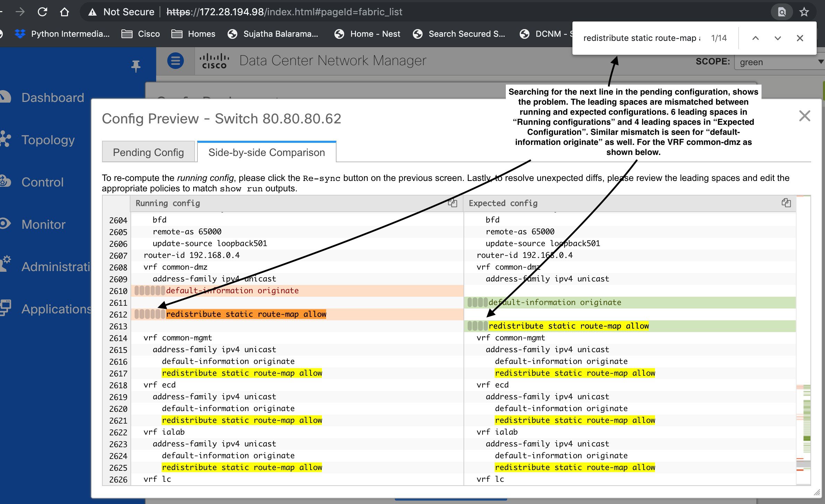Open Monitor in the sidebar
825x504 pixels.
(43, 224)
